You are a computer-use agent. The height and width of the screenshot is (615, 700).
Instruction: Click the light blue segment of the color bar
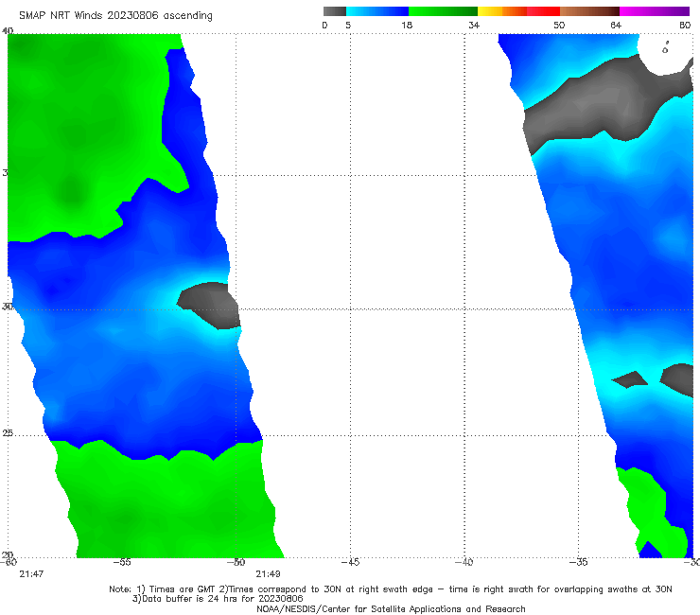(x=377, y=11)
